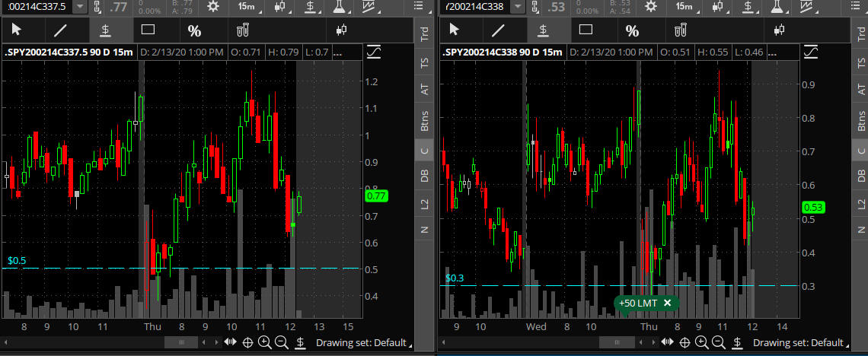
Task: Zoom out on the left chart
Action: point(282,342)
